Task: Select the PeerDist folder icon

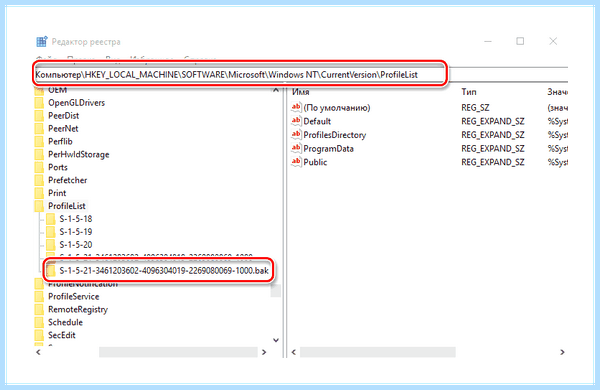Action: click(39, 116)
